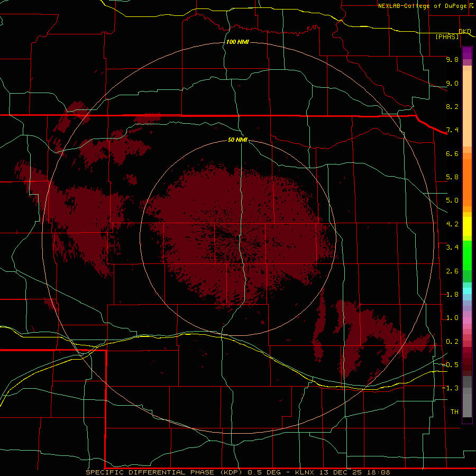Screen dimensions: 476x476
Task: Click the 9.8 value on the scale
Action: tap(452, 59)
